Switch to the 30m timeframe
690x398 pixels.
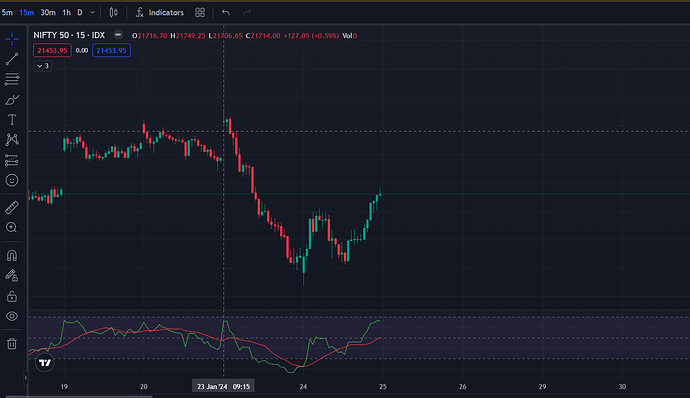48,13
